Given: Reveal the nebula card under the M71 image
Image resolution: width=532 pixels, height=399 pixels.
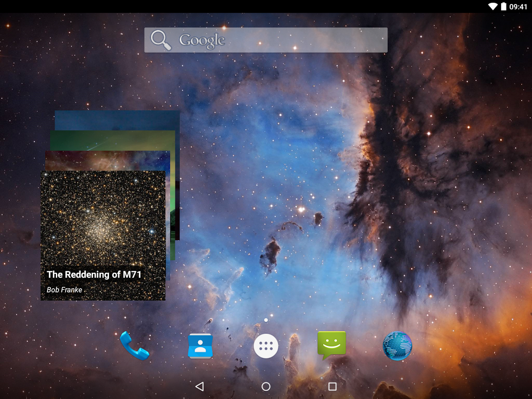Looking at the screenshot, I should click(106, 160).
